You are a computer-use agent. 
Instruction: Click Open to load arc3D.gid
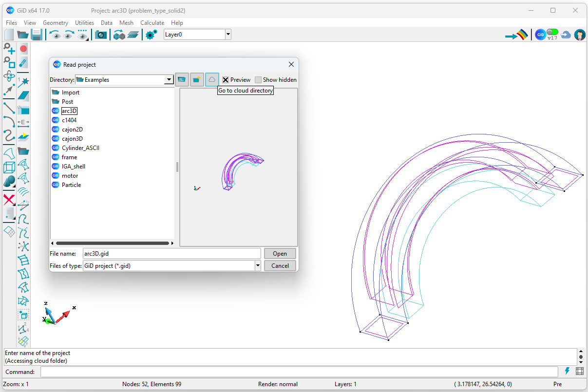pos(280,253)
